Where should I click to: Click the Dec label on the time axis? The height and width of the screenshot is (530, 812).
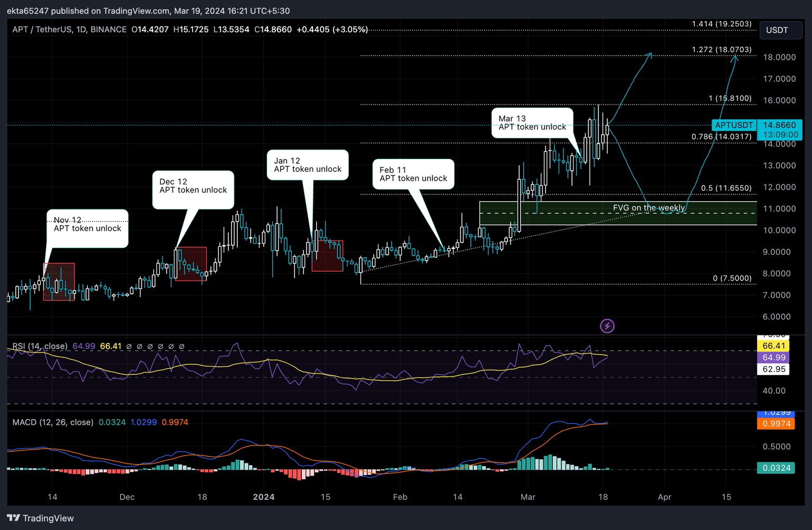coord(127,497)
